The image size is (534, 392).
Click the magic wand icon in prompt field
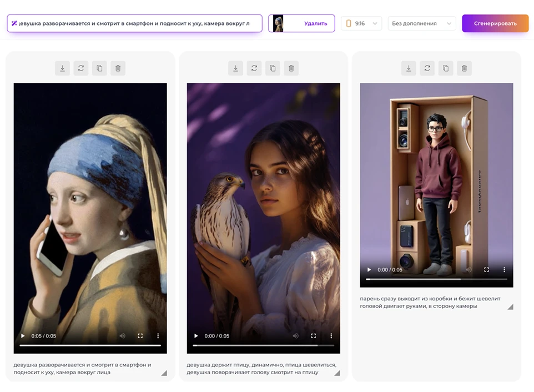[x=14, y=23]
